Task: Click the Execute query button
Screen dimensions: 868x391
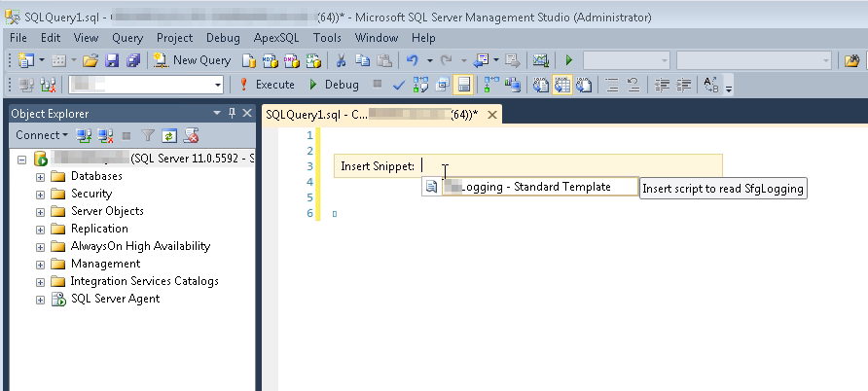Action: (267, 85)
